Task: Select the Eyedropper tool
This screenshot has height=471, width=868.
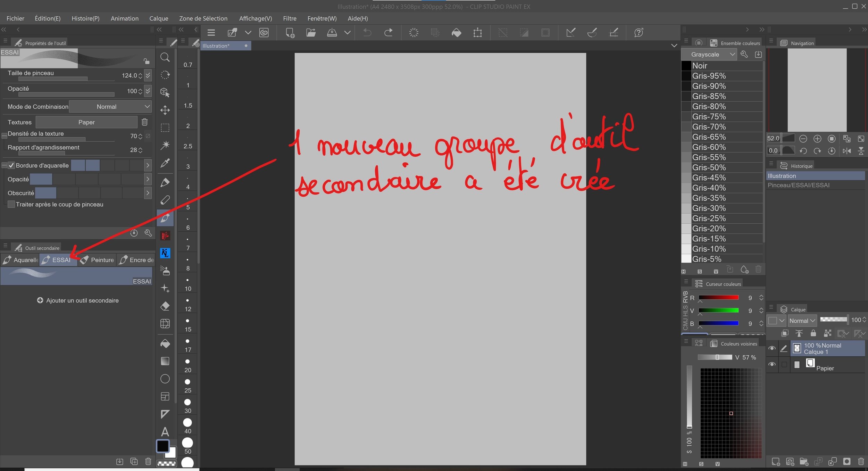Action: point(165,163)
